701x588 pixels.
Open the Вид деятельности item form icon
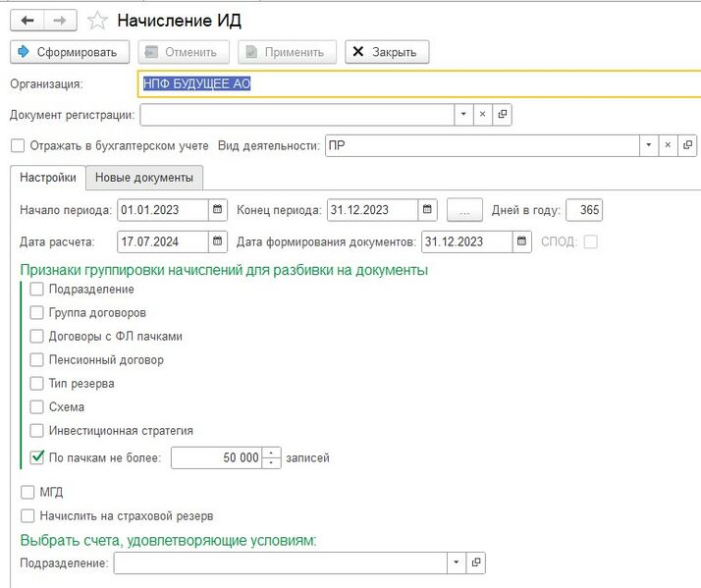(688, 146)
